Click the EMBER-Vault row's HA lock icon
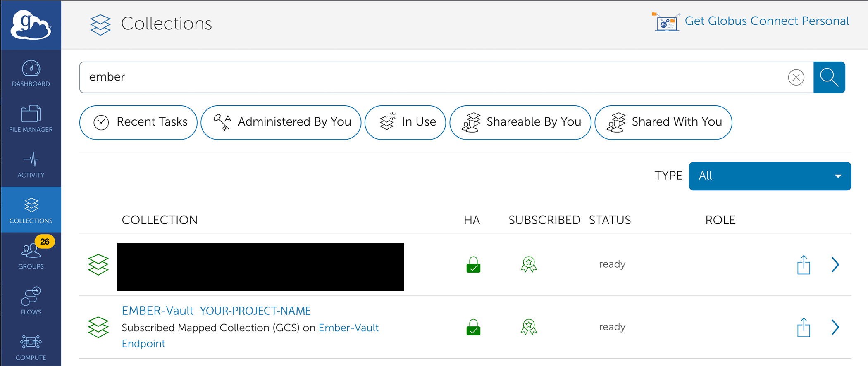The image size is (868, 366). [x=473, y=327]
